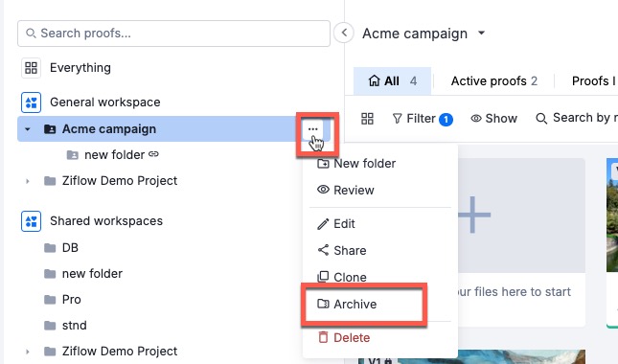Viewport: 618px width, 364px height.
Task: Select General workspace
Action: click(x=104, y=102)
